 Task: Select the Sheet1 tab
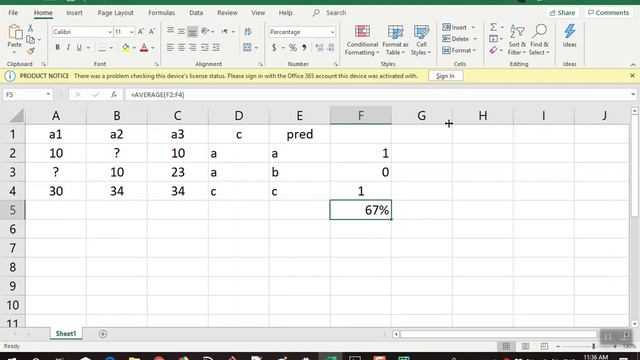tap(66, 334)
